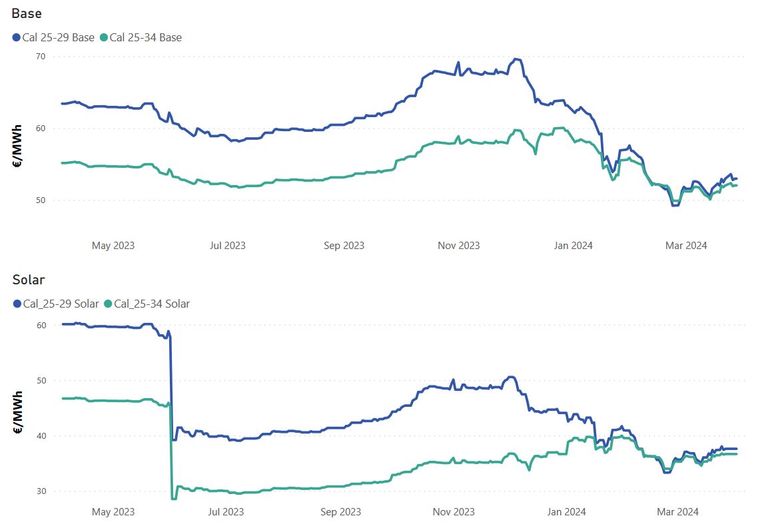Click the €/MWh axis title of Solar chart
The image size is (772, 532).
click(18, 413)
